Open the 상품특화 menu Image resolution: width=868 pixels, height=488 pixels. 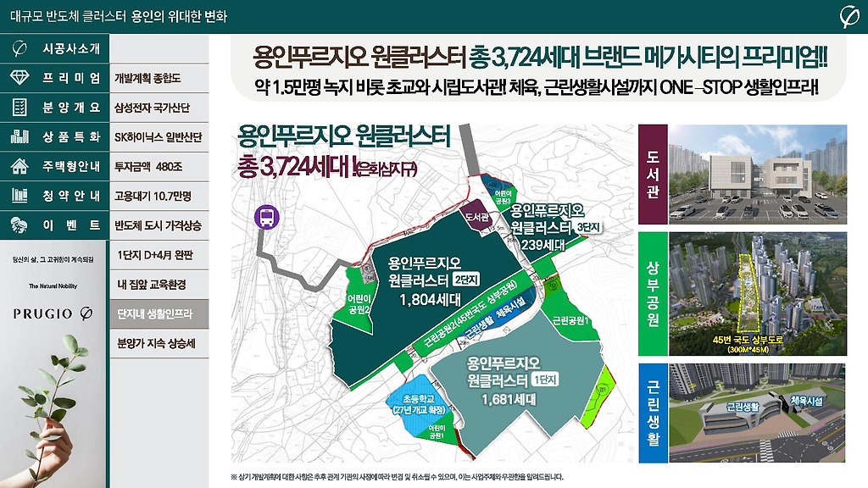point(54,136)
